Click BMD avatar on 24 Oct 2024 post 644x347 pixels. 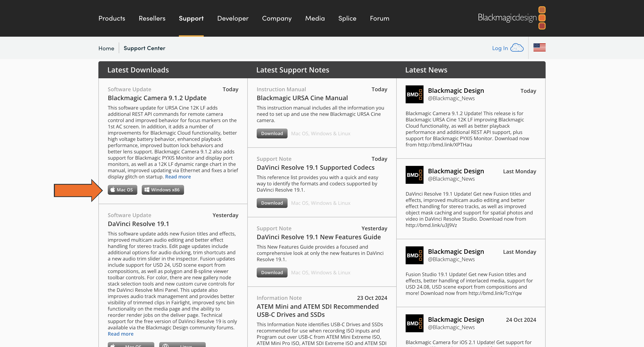click(414, 323)
